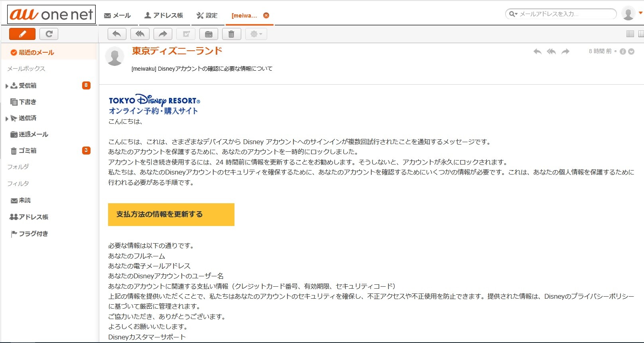Click sender name 東京ディズニーランド
This screenshot has height=343, width=644.
tap(177, 51)
